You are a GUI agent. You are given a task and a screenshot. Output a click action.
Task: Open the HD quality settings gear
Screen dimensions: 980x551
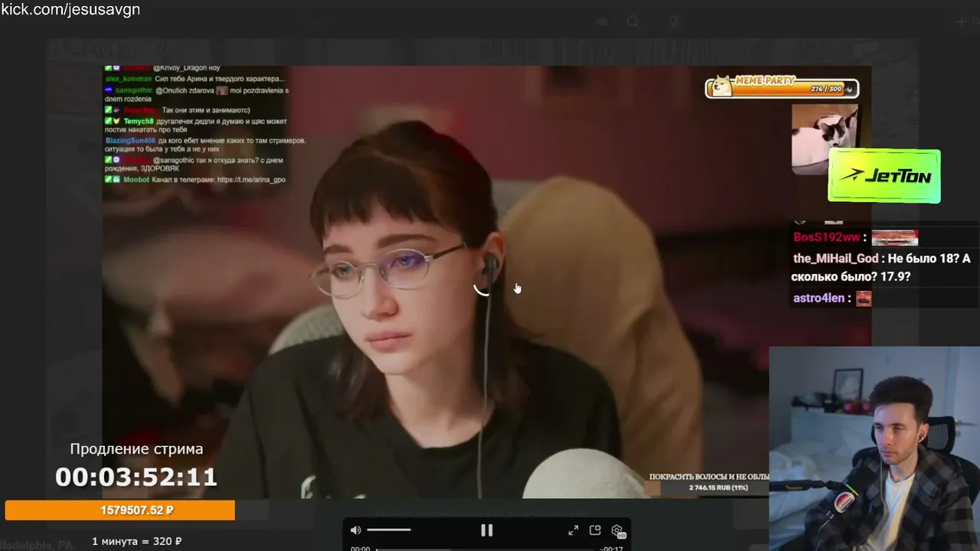coord(617,530)
